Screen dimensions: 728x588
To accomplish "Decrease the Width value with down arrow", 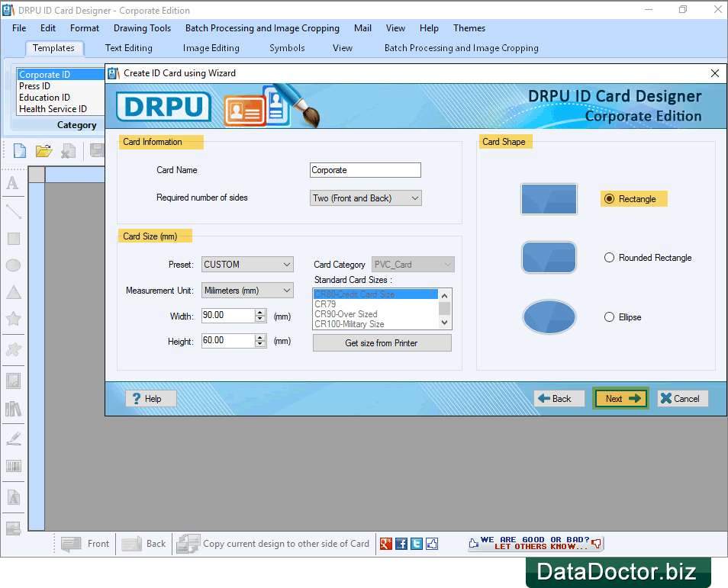I will click(x=260, y=320).
